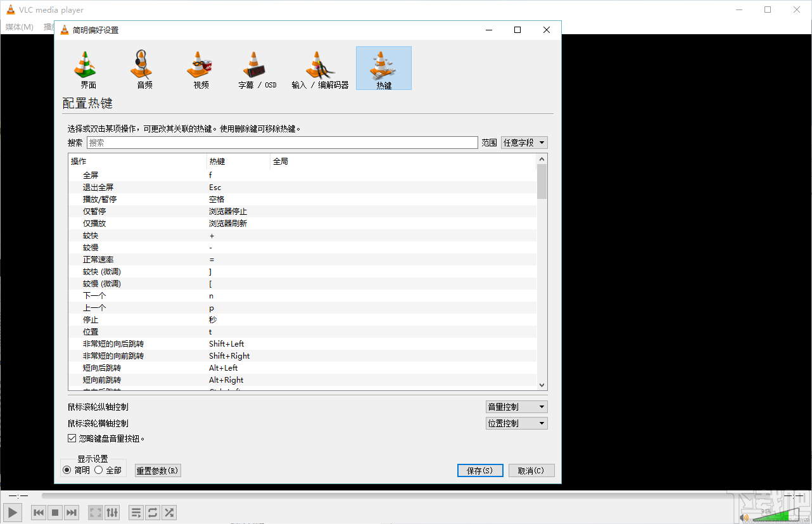
Task: Click the loop/repeat icon in playback bar
Action: coord(153,512)
